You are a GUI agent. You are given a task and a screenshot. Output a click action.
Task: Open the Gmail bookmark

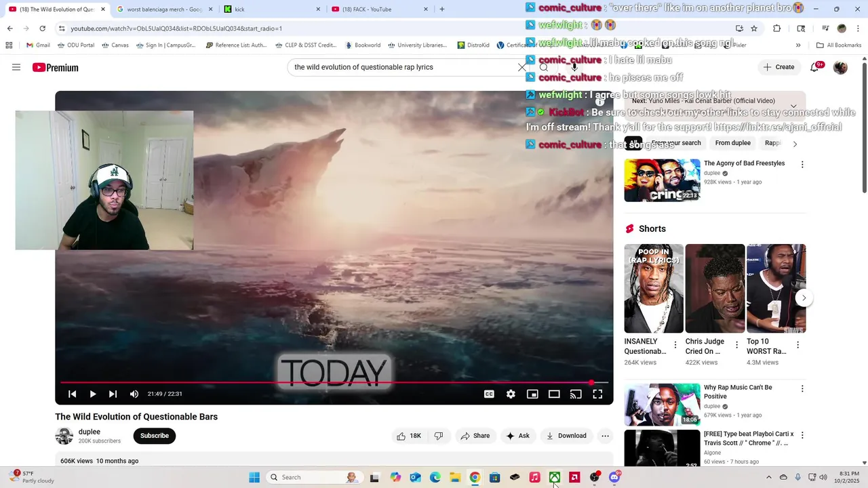click(x=38, y=45)
